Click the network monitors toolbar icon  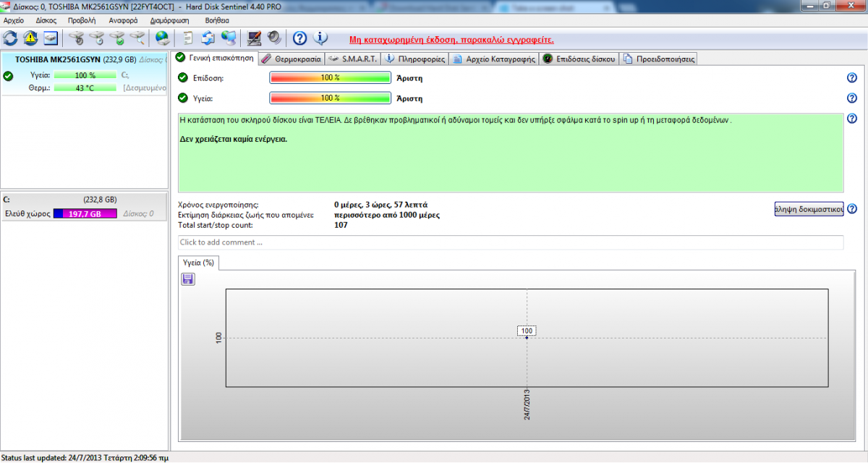point(229,38)
